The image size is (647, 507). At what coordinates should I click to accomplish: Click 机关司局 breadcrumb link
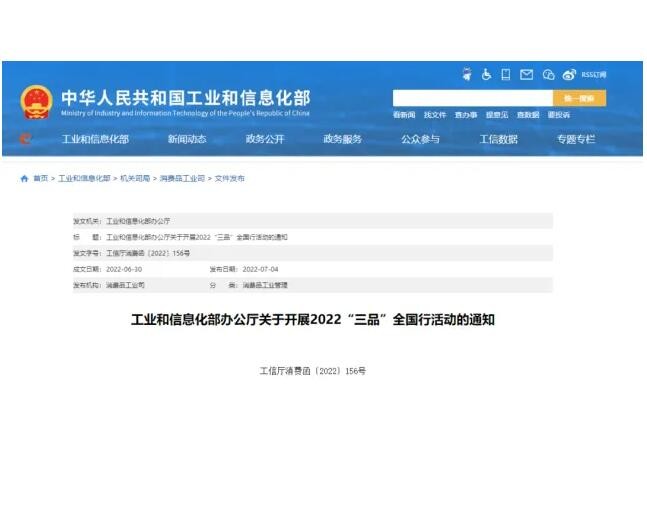(135, 178)
